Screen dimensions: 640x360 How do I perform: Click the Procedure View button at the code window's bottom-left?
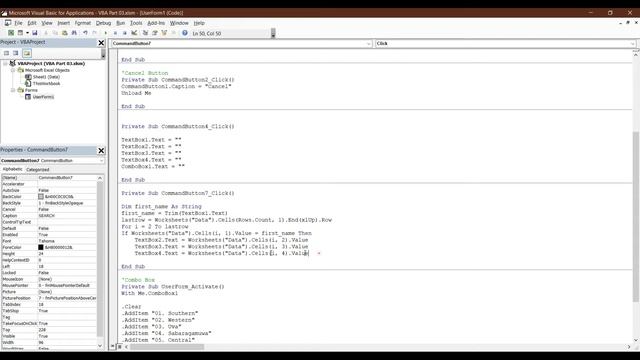point(113,347)
